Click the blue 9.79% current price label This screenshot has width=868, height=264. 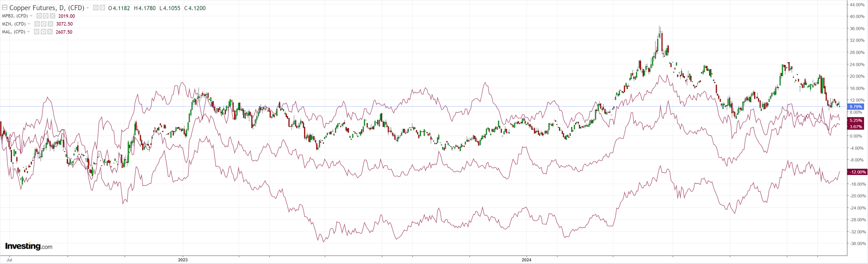tap(856, 107)
